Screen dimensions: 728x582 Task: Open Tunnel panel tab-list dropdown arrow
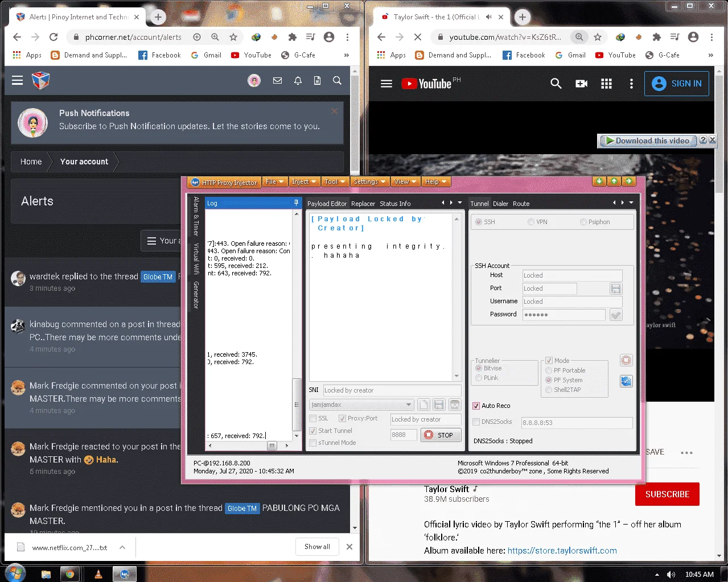[631, 203]
